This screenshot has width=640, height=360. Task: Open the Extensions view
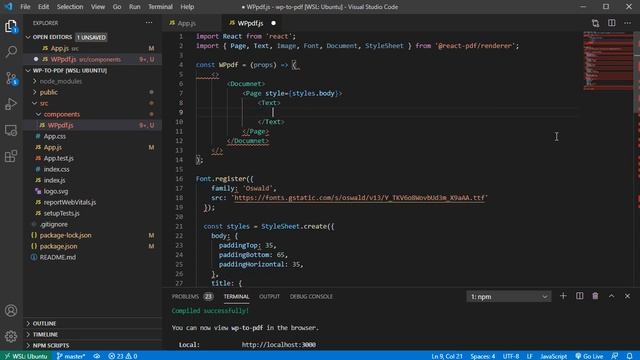(x=11, y=156)
